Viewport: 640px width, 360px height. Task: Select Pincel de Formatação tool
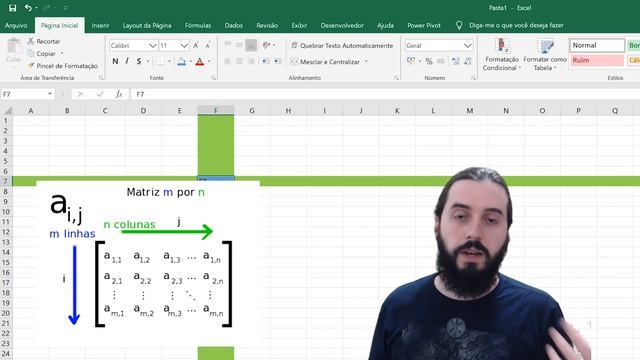pyautogui.click(x=62, y=66)
